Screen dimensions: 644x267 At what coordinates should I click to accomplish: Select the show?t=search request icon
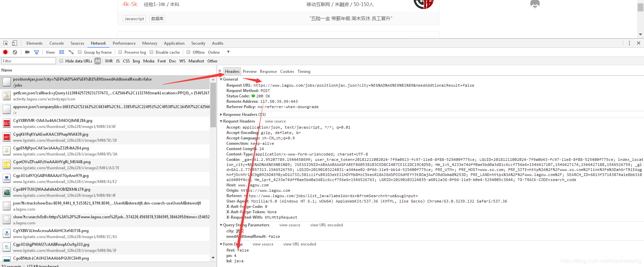click(7, 220)
